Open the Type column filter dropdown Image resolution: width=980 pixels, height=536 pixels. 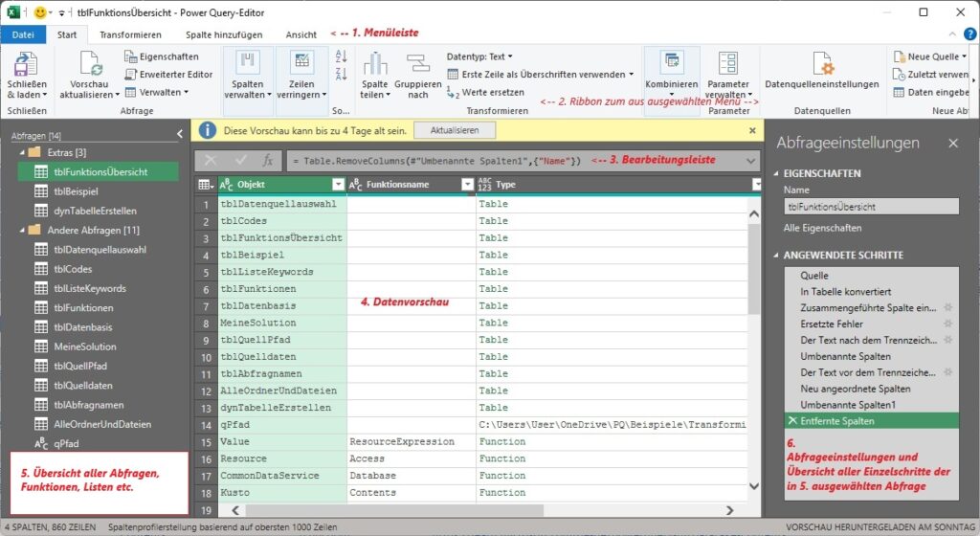click(x=756, y=185)
